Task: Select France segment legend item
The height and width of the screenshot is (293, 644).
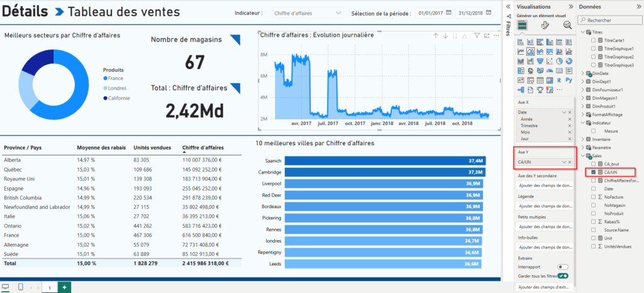Action: click(x=113, y=78)
